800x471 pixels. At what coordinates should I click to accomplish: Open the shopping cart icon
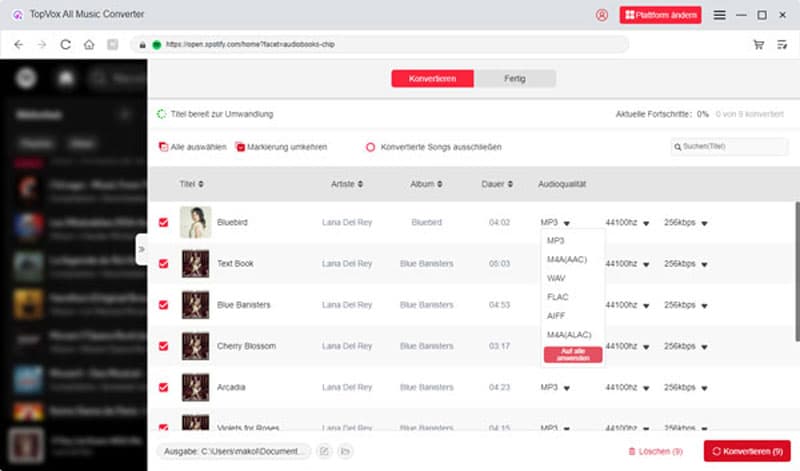pos(758,45)
